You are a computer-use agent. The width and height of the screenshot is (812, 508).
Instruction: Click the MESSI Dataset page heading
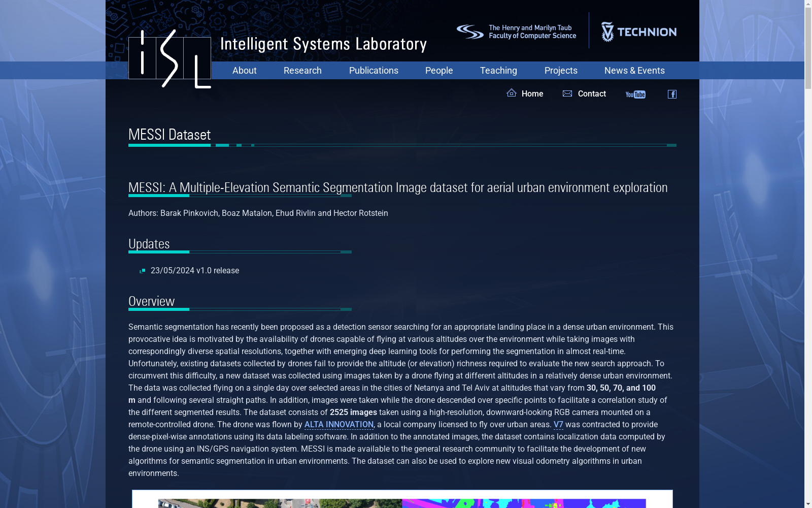point(170,135)
